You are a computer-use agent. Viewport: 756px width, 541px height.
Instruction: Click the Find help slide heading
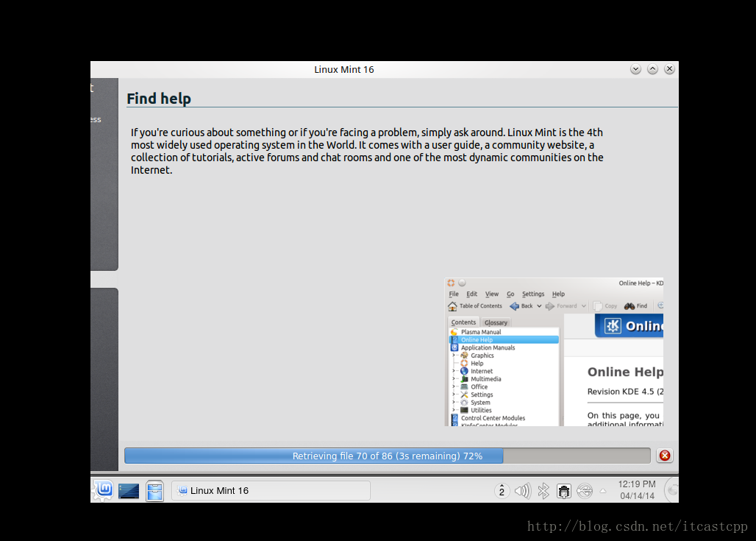tap(159, 99)
